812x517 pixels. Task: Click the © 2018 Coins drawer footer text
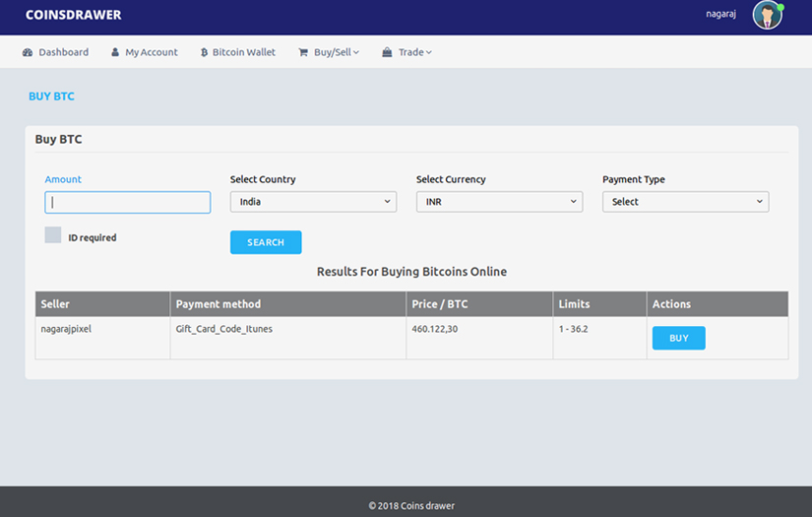pyautogui.click(x=411, y=505)
